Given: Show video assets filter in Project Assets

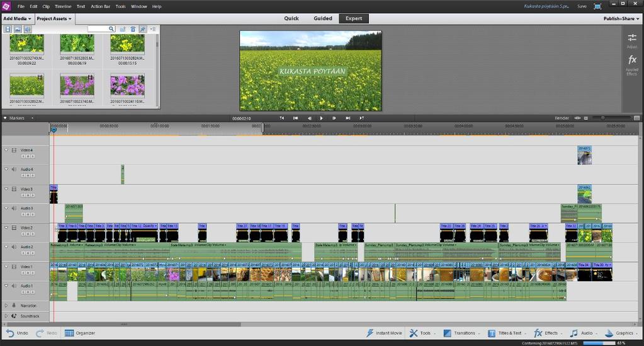Looking at the screenshot, I should pos(8,29).
